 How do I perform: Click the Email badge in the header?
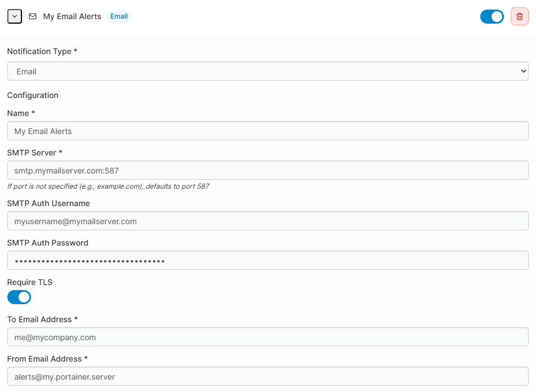119,16
